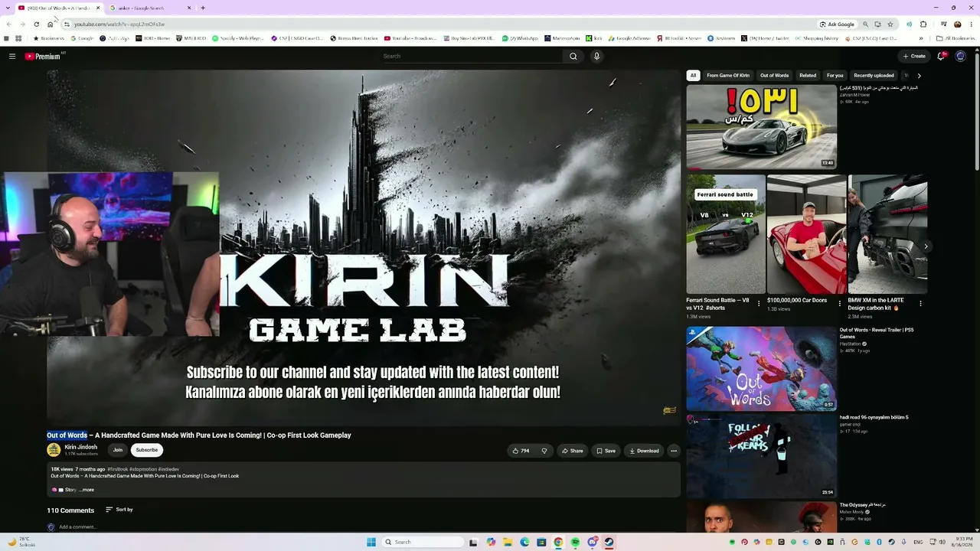Go to Chrome home page button

click(51, 24)
